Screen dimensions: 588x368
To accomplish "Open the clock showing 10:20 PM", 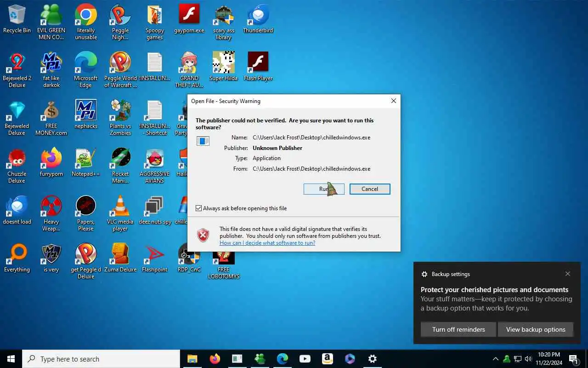I will click(x=548, y=359).
